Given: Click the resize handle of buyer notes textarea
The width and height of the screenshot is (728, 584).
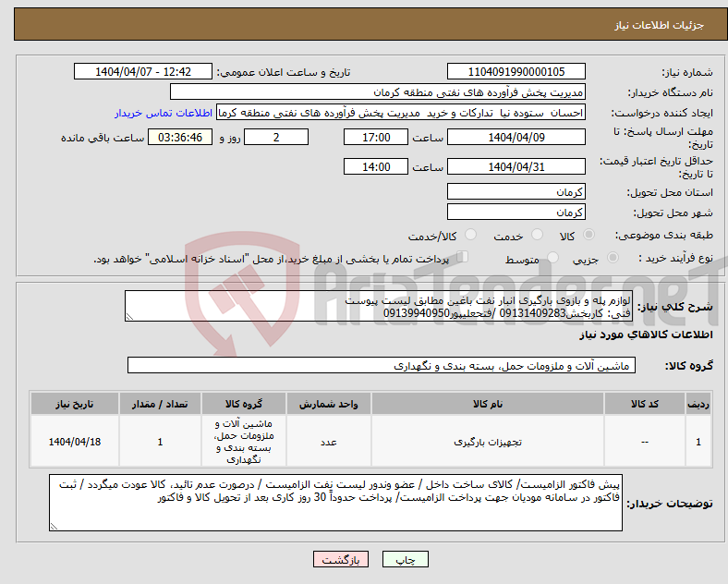Looking at the screenshot, I should coord(54,527).
